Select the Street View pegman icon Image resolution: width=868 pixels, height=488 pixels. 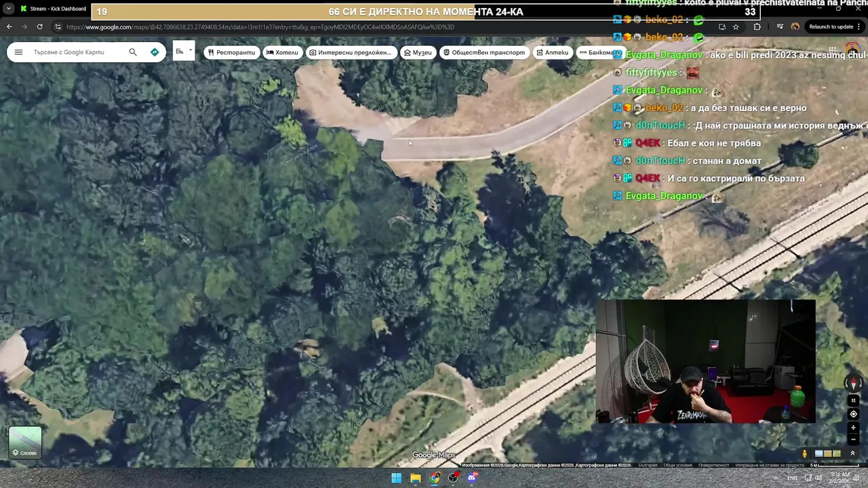tap(805, 453)
